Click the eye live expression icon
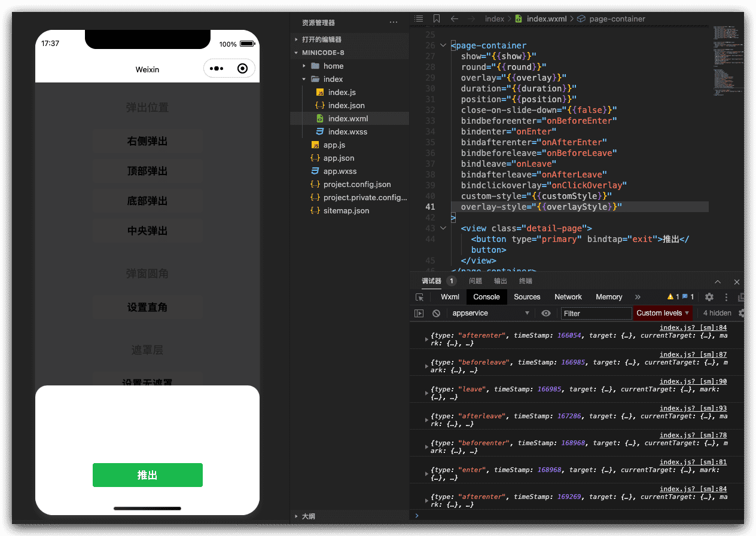This screenshot has width=756, height=536. (546, 313)
